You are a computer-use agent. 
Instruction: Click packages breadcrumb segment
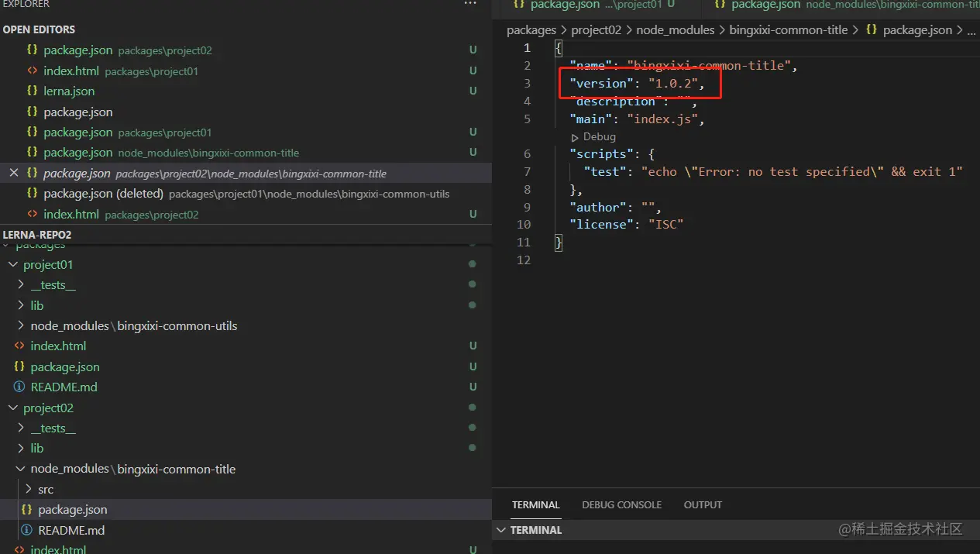click(x=531, y=30)
